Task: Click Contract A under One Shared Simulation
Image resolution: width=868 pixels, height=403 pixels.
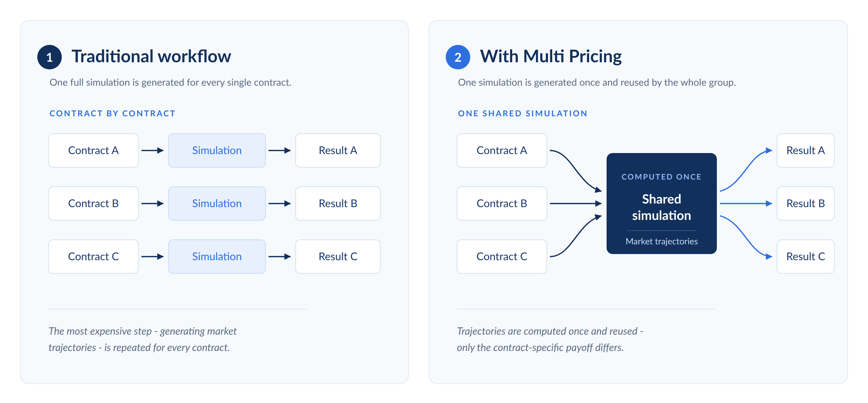Action: [x=502, y=150]
